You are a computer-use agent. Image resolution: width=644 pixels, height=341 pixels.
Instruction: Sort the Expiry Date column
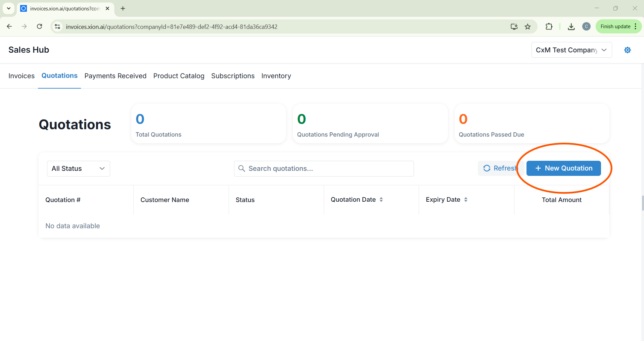click(x=466, y=200)
